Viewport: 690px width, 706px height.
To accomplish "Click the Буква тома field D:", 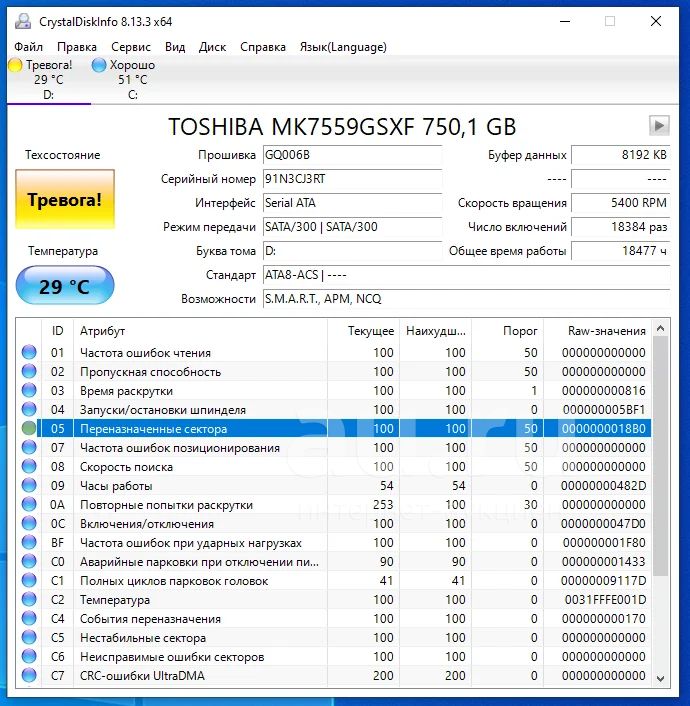I will [352, 251].
